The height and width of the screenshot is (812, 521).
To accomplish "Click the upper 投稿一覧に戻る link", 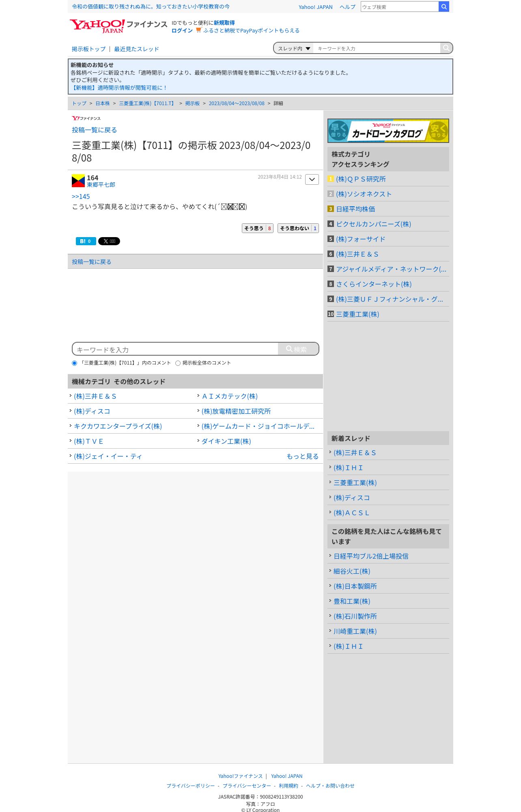I will click(94, 130).
